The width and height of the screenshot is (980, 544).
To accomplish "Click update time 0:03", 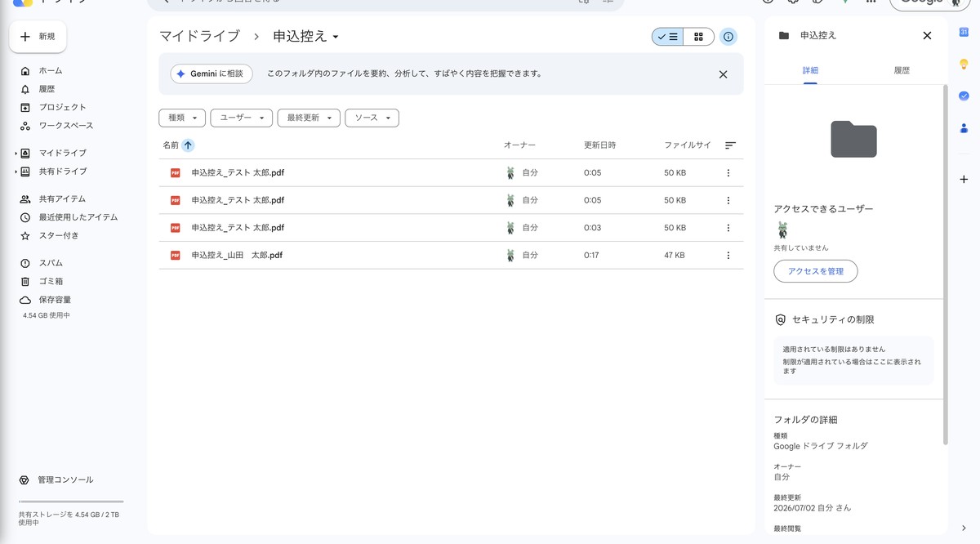I will pos(593,228).
